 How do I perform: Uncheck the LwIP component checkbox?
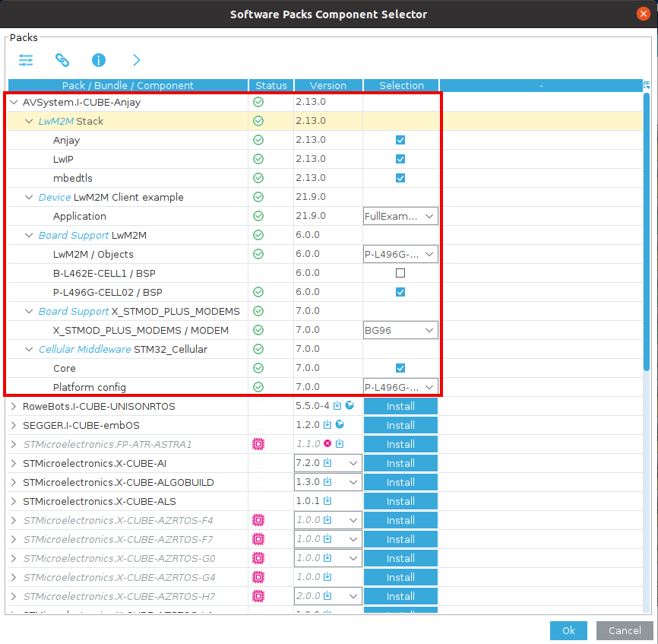[400, 159]
